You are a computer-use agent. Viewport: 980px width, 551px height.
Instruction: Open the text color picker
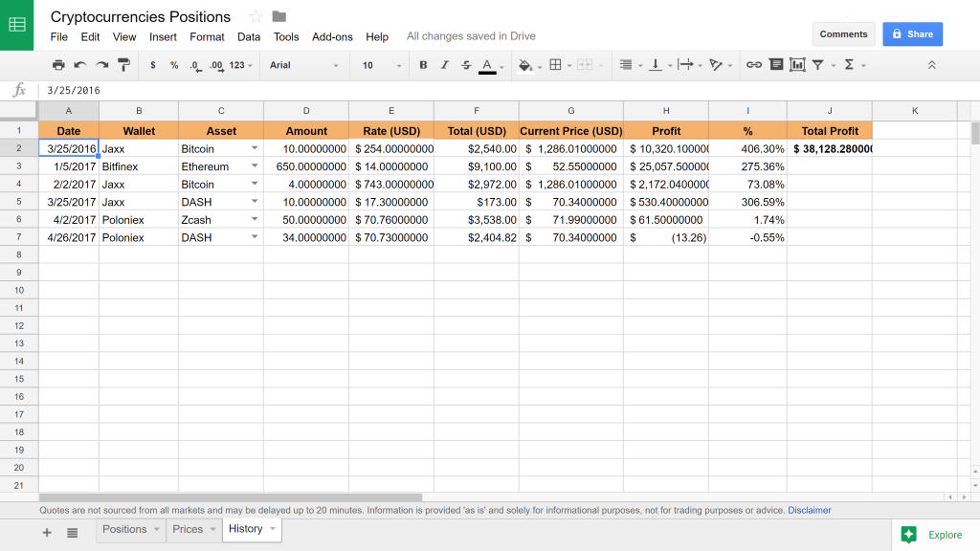(x=487, y=66)
